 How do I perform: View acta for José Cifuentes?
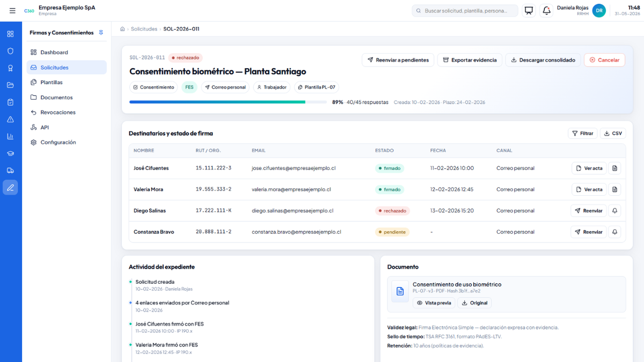(x=589, y=168)
